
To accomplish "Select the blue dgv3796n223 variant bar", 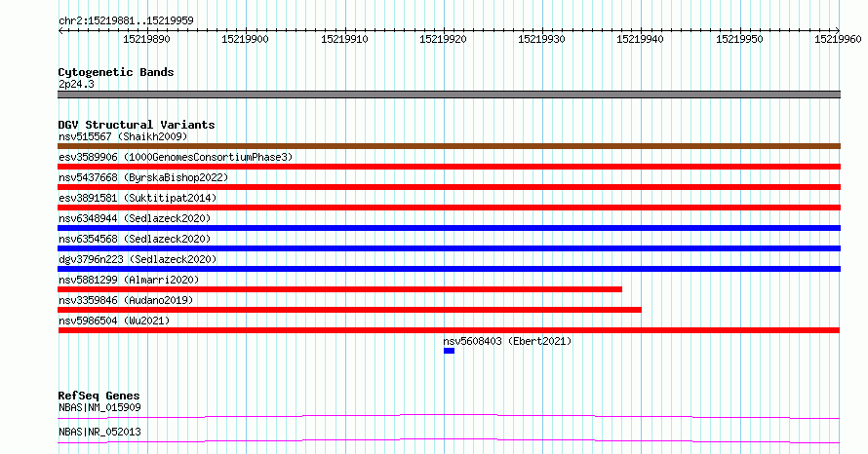I will [x=449, y=269].
